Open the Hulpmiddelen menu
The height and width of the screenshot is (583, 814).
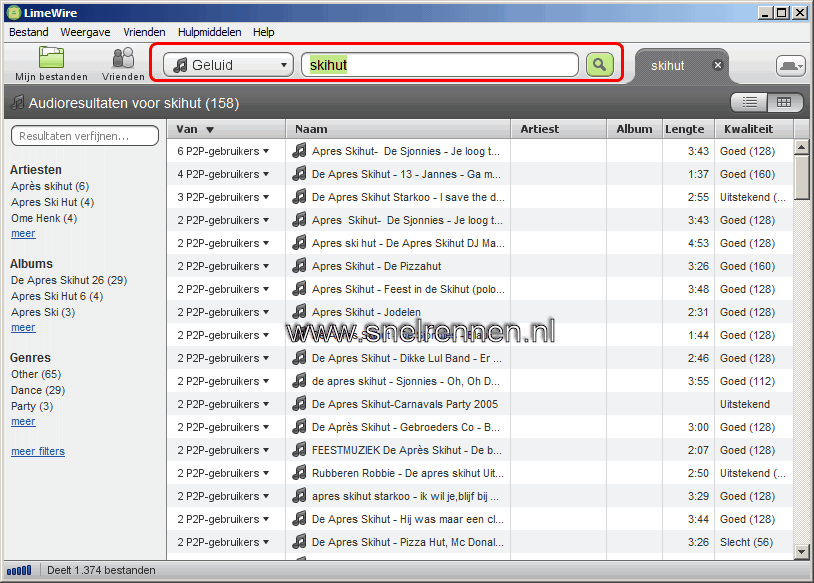(210, 32)
